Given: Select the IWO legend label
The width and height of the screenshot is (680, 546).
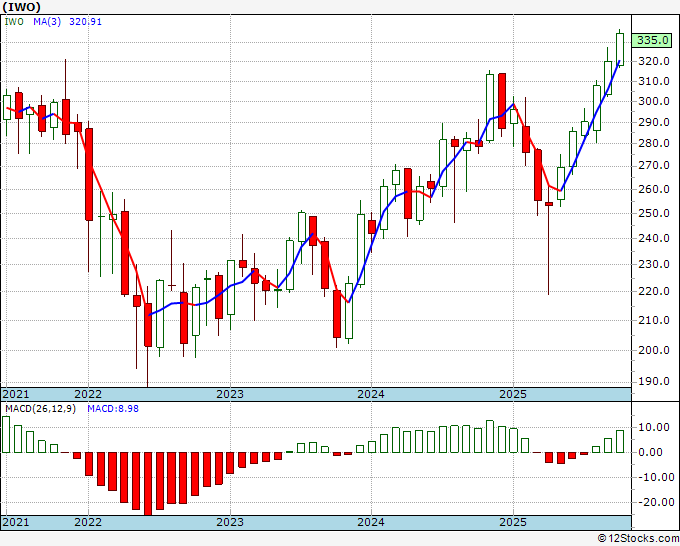Looking at the screenshot, I should (x=14, y=22).
